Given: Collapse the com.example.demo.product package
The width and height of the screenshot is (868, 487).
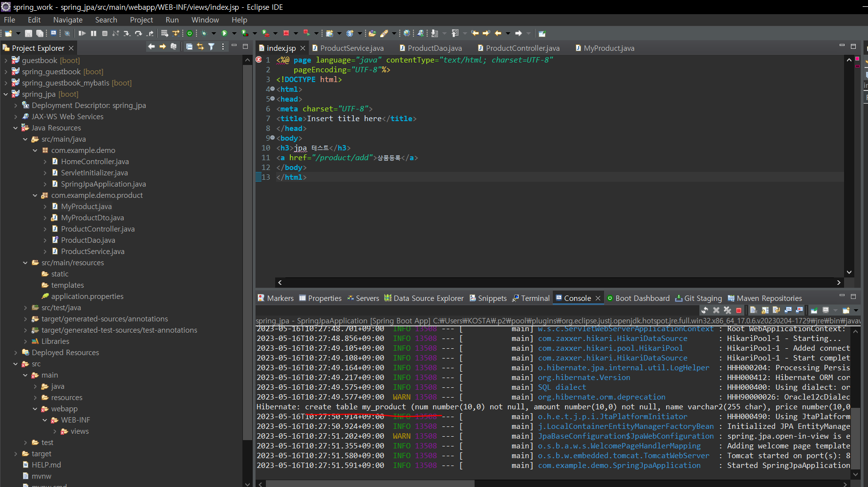Looking at the screenshot, I should point(35,195).
